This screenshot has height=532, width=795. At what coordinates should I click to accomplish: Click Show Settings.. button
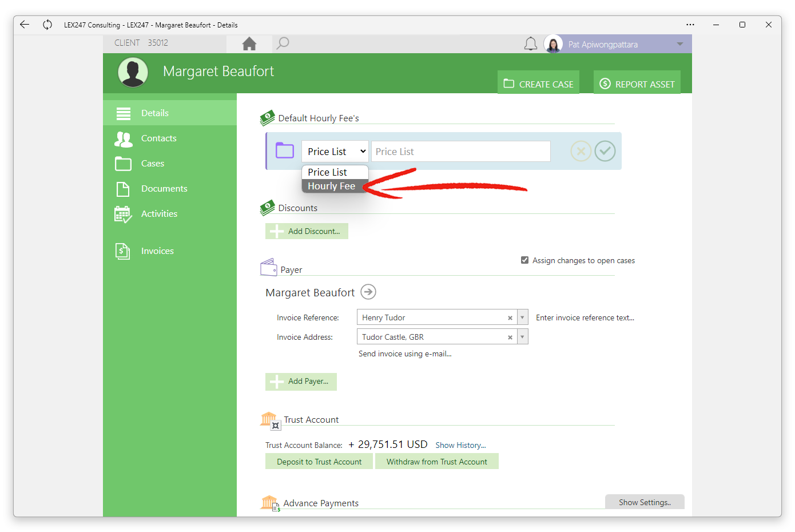645,502
